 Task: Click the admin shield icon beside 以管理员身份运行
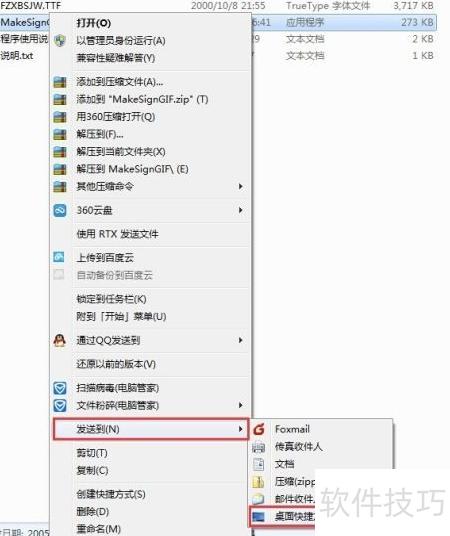pos(60,41)
